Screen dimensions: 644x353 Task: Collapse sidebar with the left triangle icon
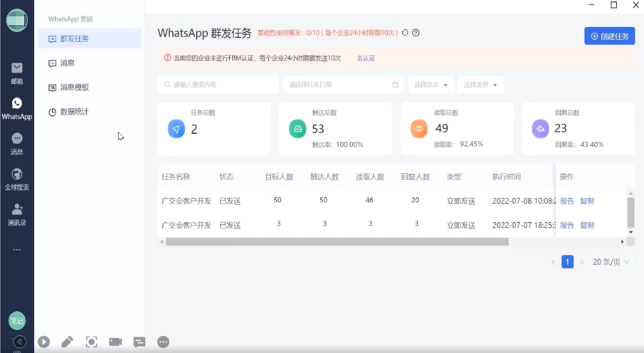click(x=19, y=342)
